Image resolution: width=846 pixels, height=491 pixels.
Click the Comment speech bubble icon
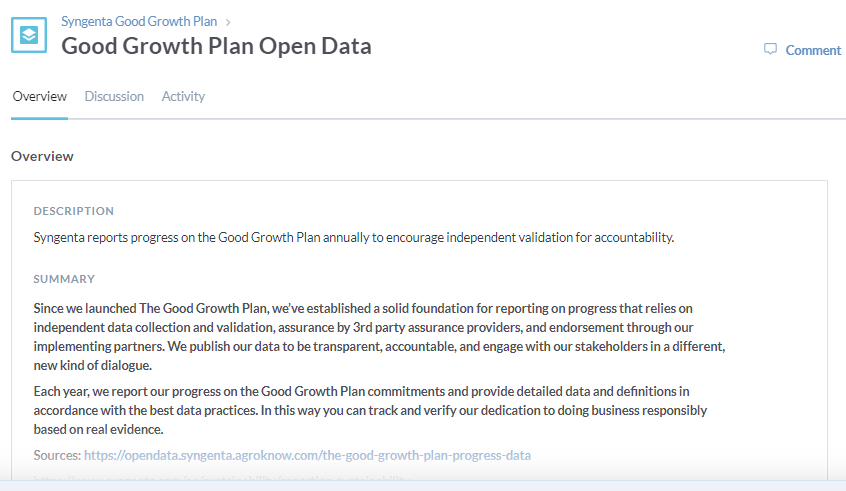pos(770,50)
